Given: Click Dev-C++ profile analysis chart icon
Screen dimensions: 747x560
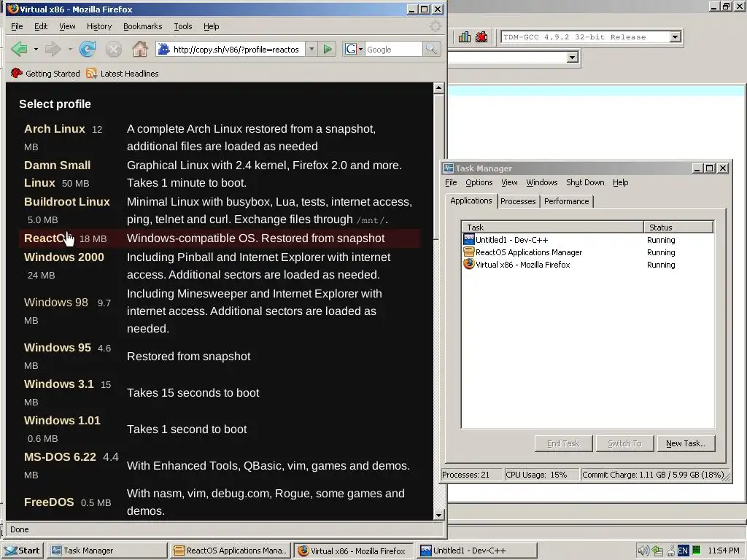Looking at the screenshot, I should [x=465, y=36].
